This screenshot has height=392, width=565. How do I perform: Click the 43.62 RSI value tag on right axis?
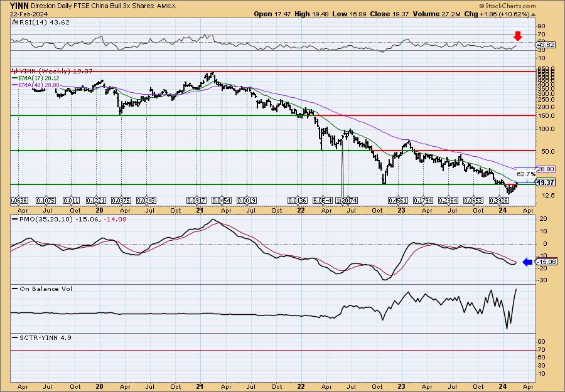(x=546, y=45)
